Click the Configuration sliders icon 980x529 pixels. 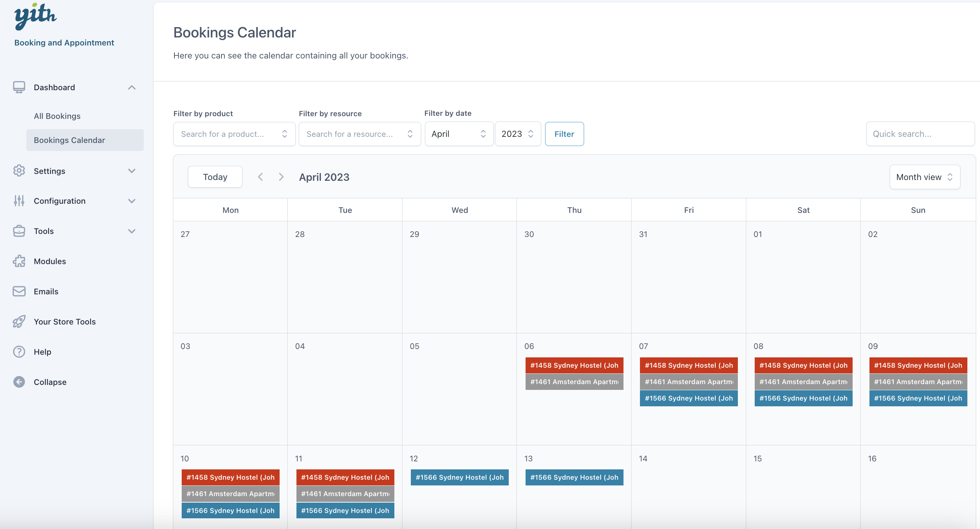pyautogui.click(x=19, y=201)
